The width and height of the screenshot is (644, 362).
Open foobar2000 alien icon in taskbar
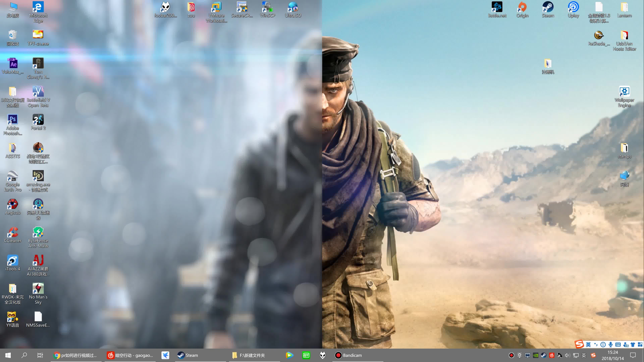click(x=323, y=355)
